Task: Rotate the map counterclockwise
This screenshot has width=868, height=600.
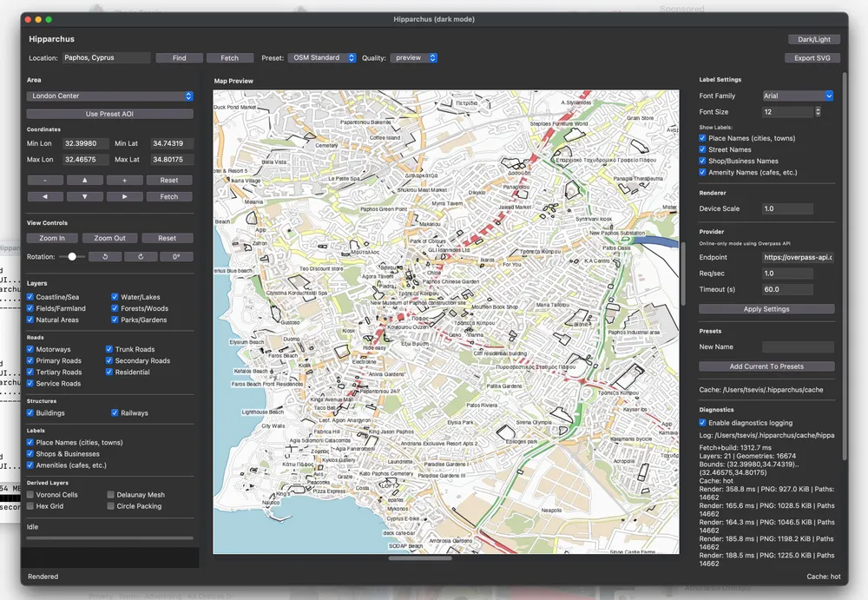Action: click(x=105, y=257)
